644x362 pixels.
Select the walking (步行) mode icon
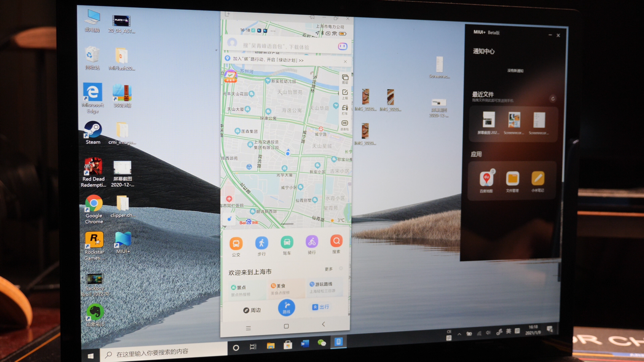(x=261, y=243)
